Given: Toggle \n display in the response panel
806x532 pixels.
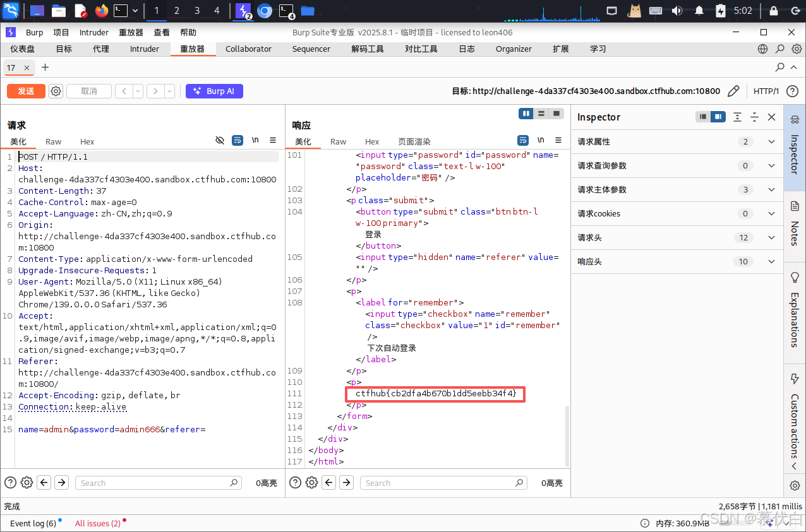Looking at the screenshot, I should click(x=541, y=140).
